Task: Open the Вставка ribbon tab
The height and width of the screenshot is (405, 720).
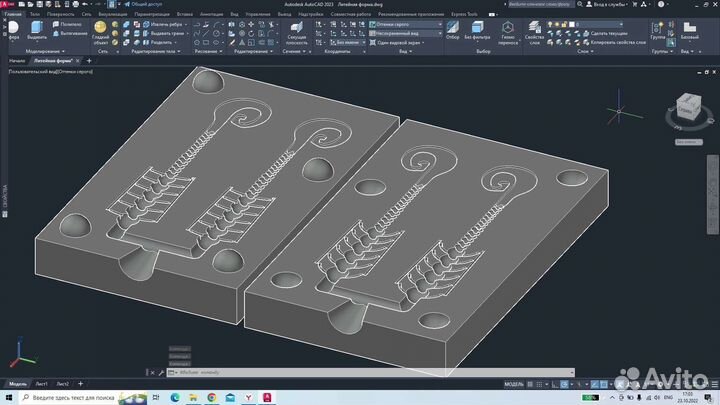Action: [x=185, y=14]
